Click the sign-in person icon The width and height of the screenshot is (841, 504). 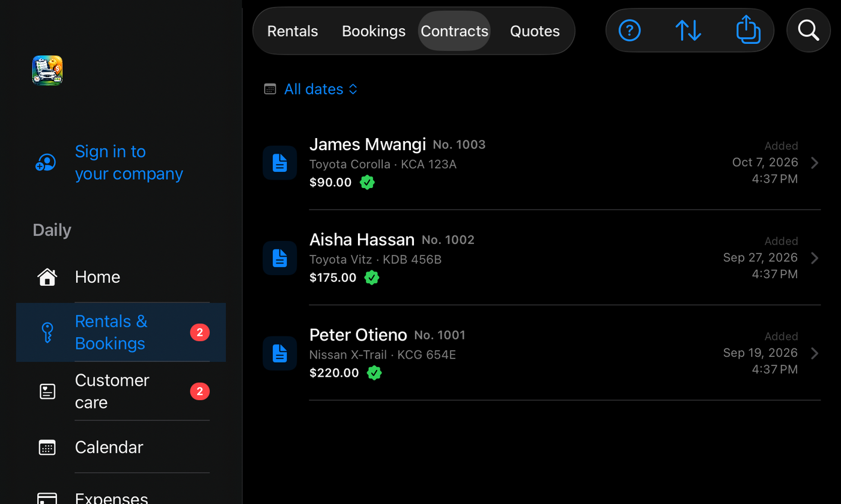point(46,163)
